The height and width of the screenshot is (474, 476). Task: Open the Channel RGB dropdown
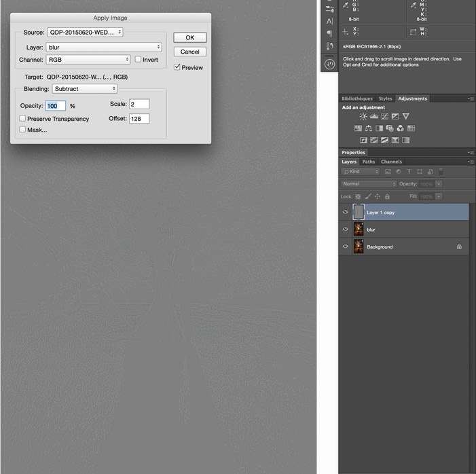coord(88,60)
